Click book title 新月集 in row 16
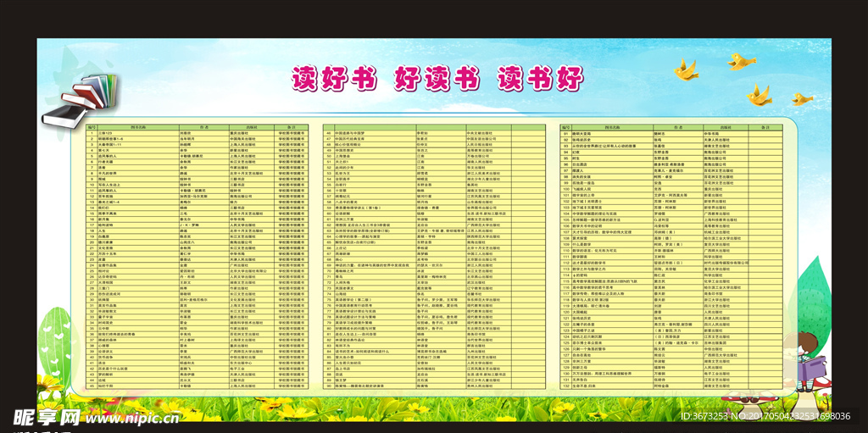The image size is (868, 433). point(103,219)
